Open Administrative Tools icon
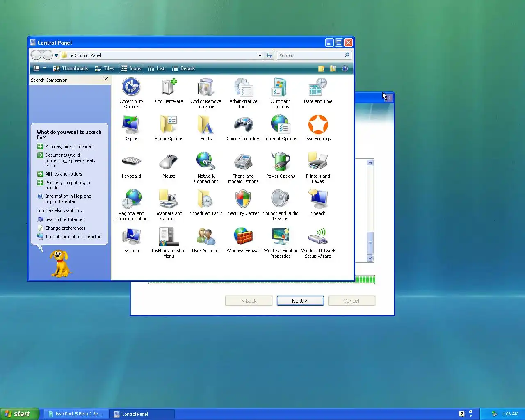This screenshot has height=420, width=525. pyautogui.click(x=243, y=94)
